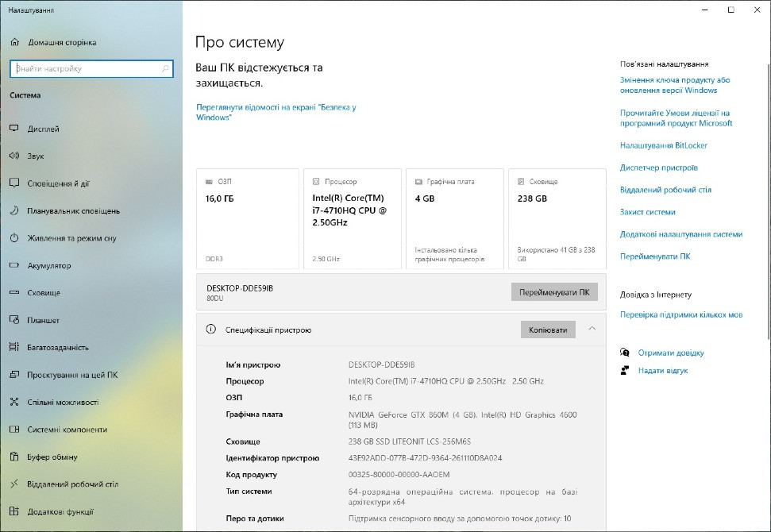Click the Отримати довідку help icon
The width and height of the screenshot is (771, 532).
626,353
